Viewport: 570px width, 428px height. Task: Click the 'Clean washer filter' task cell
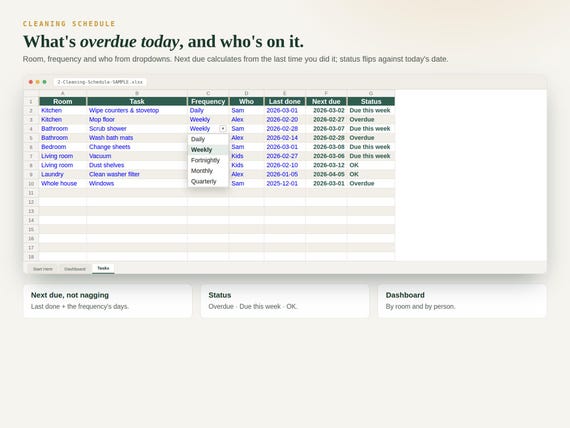[x=137, y=174]
